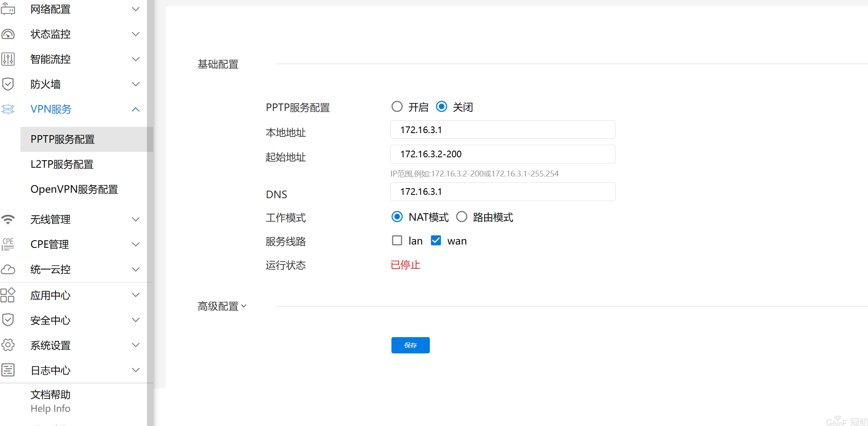
Task: Click the log list icon for 日志中心
Action: pyautogui.click(x=8, y=370)
